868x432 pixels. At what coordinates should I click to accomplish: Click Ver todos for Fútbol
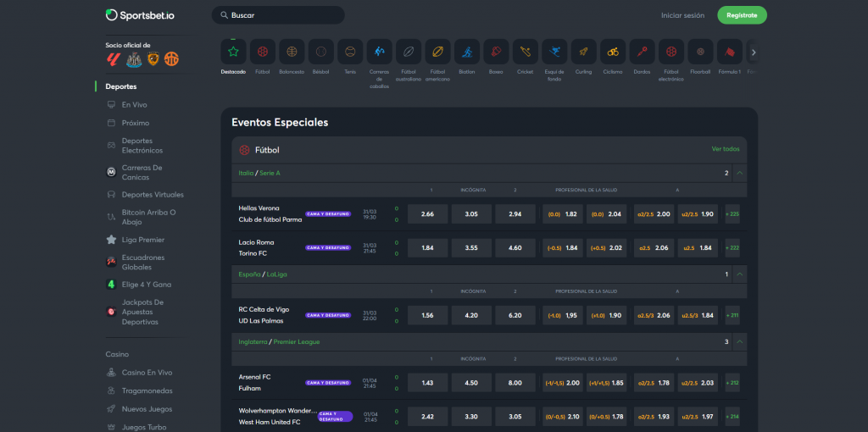(x=726, y=149)
